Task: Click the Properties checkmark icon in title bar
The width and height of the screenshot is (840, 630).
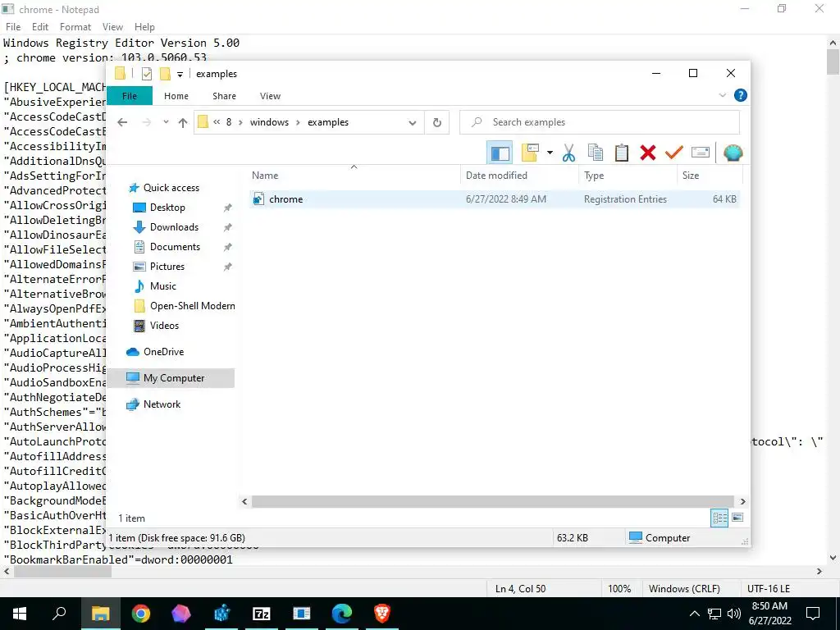Action: [x=147, y=74]
